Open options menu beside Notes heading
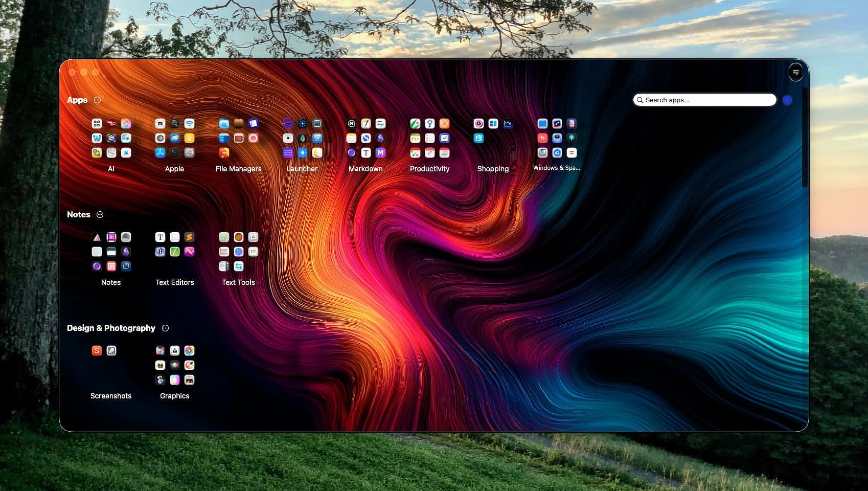Screen dimensions: 868x491 pyautogui.click(x=100, y=215)
